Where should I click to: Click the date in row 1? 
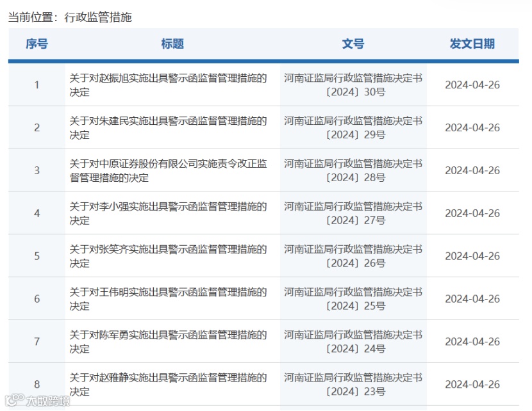(x=472, y=85)
